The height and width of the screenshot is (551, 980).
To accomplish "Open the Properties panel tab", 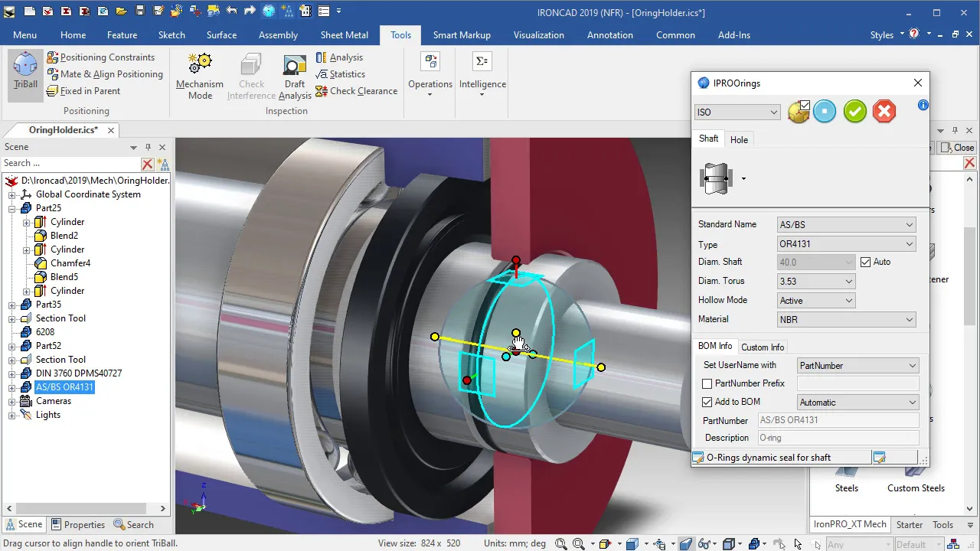I will click(x=78, y=525).
